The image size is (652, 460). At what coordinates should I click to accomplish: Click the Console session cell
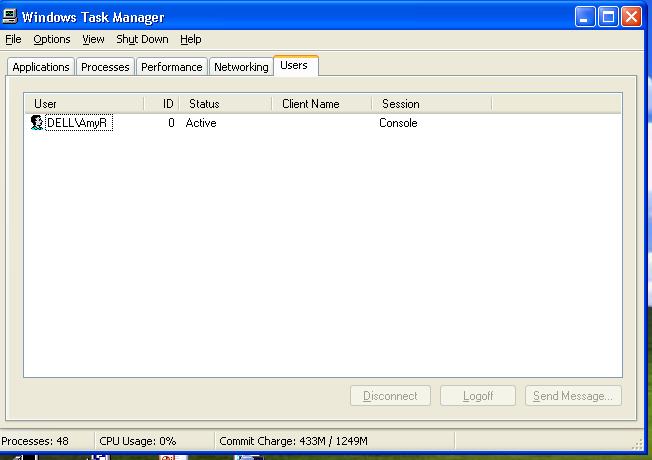pos(398,123)
